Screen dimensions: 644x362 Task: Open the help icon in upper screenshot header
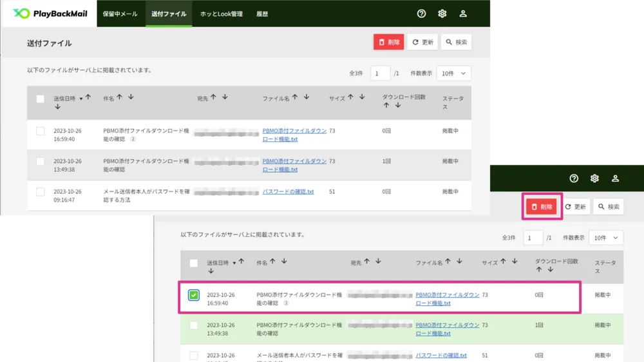coord(421,14)
